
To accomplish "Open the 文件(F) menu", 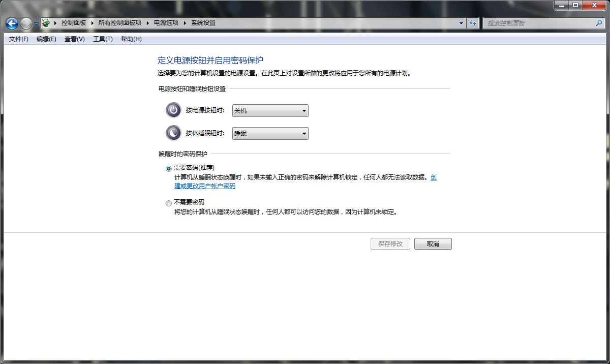I will pyautogui.click(x=19, y=39).
